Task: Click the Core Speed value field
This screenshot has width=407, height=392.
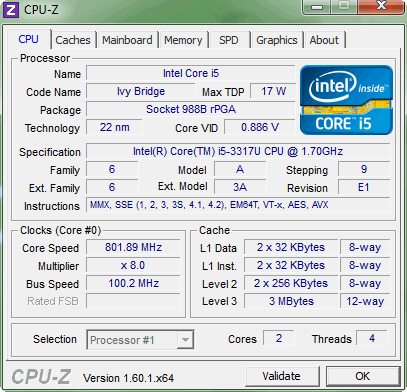Action: (x=133, y=247)
